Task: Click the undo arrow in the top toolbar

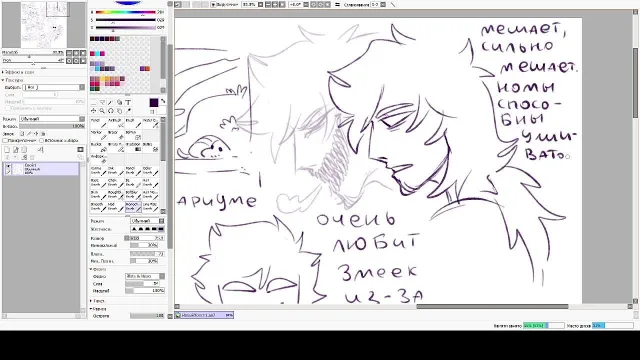Action: pyautogui.click(x=178, y=4)
